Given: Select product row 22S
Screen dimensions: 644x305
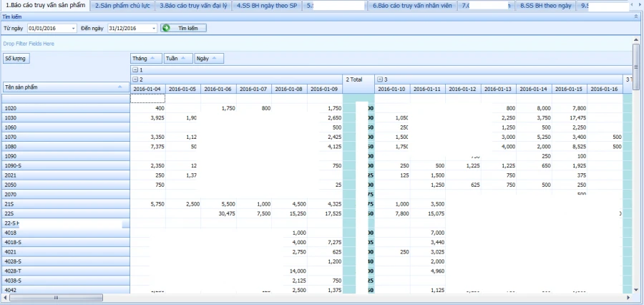Looking at the screenshot, I should [66, 213].
